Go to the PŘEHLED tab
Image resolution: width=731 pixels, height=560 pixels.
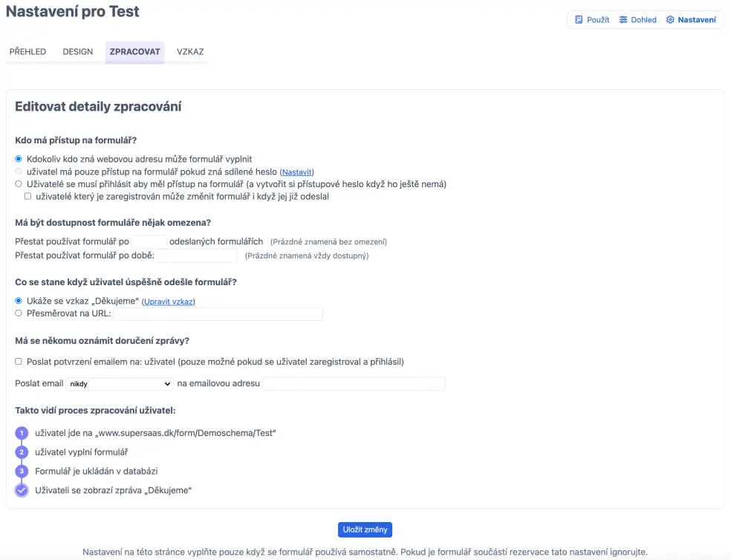click(27, 52)
